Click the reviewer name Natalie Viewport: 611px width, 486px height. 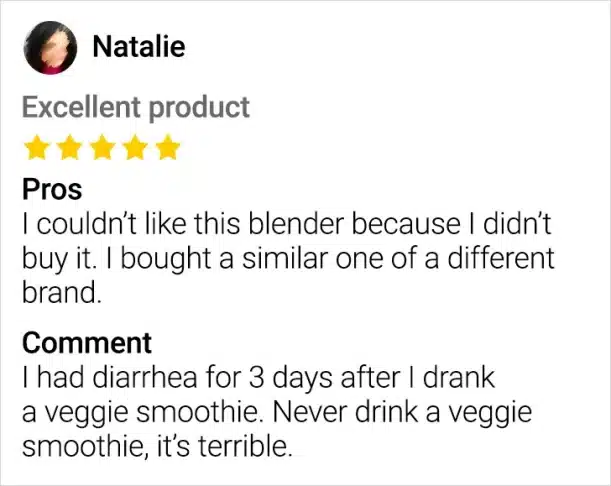tap(139, 47)
